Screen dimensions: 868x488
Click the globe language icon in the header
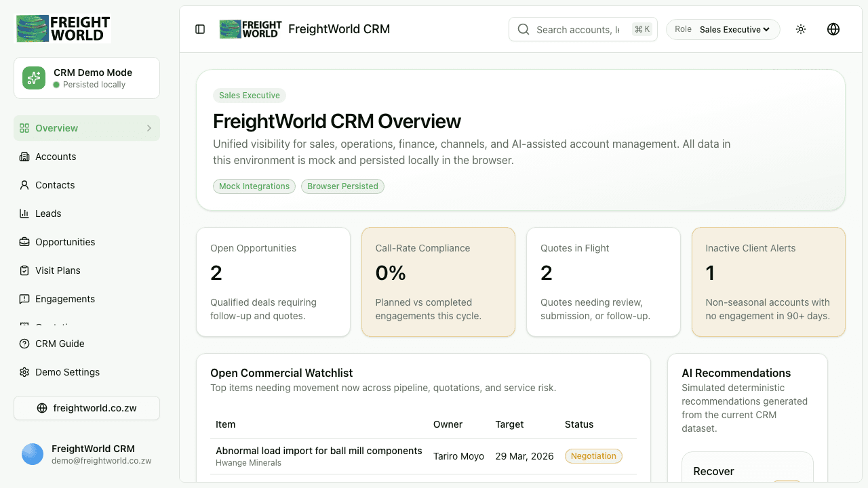(833, 29)
